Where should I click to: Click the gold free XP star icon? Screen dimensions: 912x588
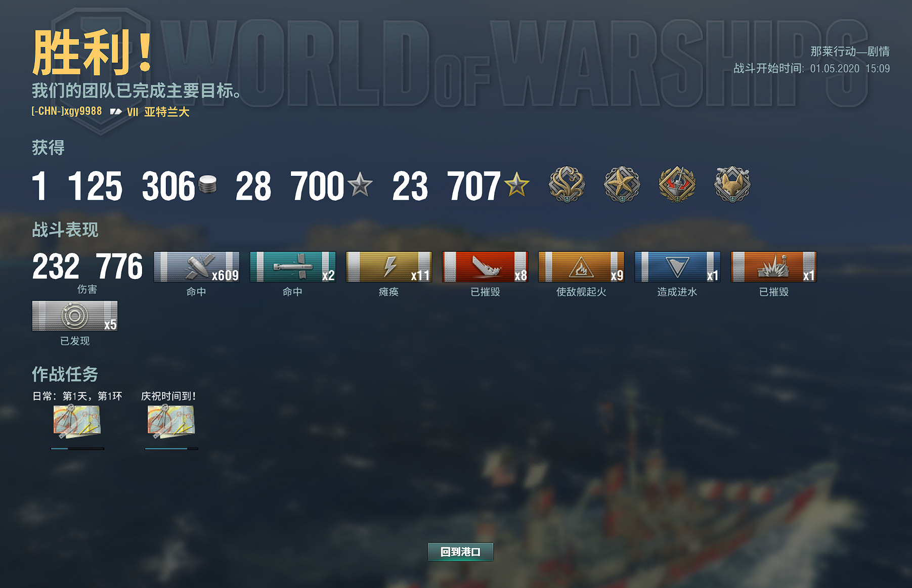516,184
